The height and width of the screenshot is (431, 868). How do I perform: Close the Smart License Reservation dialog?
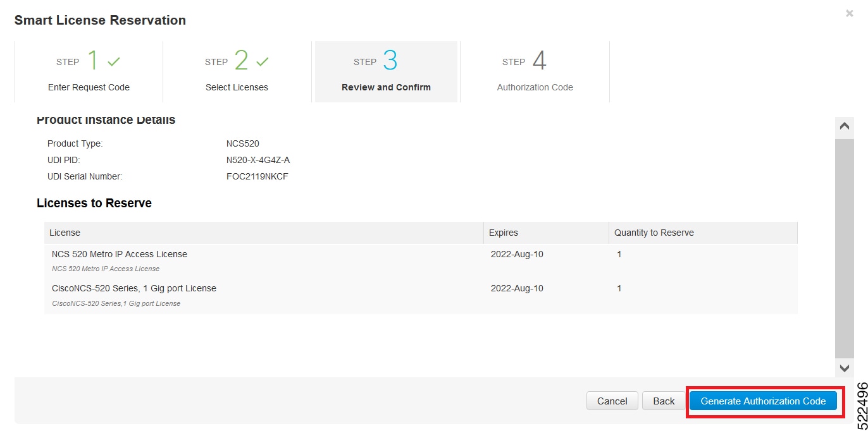coord(849,13)
